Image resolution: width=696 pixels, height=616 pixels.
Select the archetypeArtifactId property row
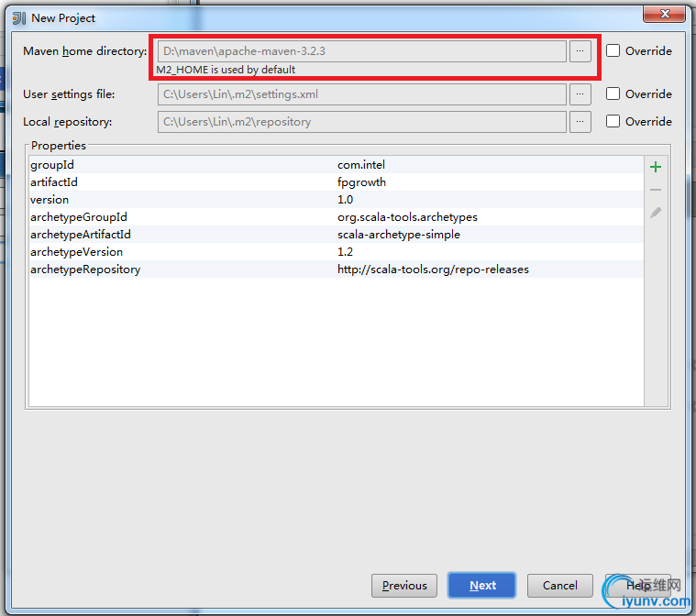coord(336,235)
